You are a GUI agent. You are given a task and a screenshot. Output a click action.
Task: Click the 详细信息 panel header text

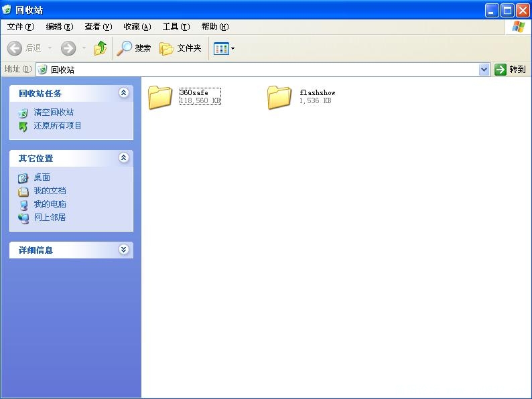pyautogui.click(x=36, y=250)
